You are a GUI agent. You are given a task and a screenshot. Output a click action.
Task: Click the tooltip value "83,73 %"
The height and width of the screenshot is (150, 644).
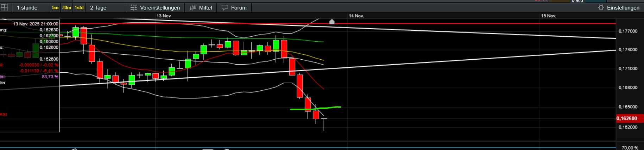50,77
